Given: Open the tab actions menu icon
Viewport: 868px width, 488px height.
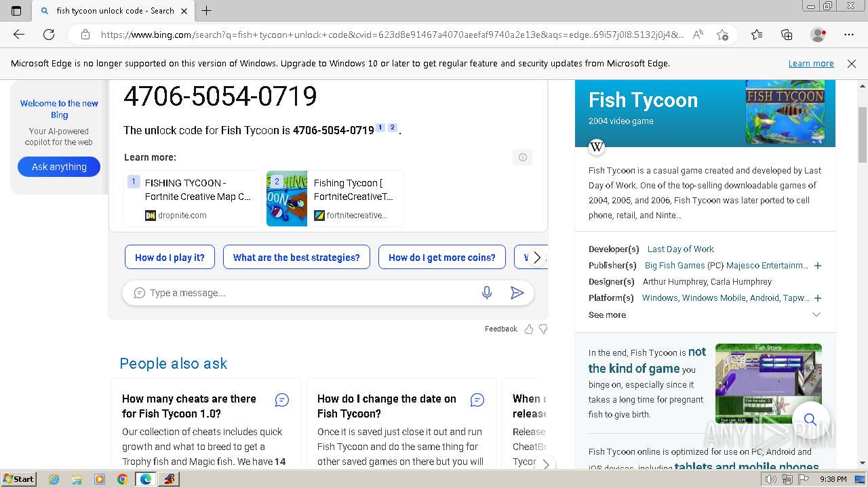Looking at the screenshot, I should 16,11.
